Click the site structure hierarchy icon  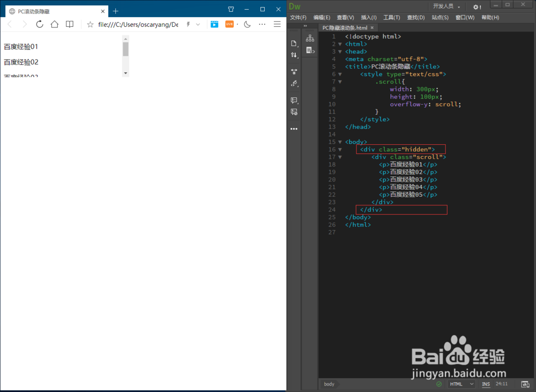pos(310,38)
